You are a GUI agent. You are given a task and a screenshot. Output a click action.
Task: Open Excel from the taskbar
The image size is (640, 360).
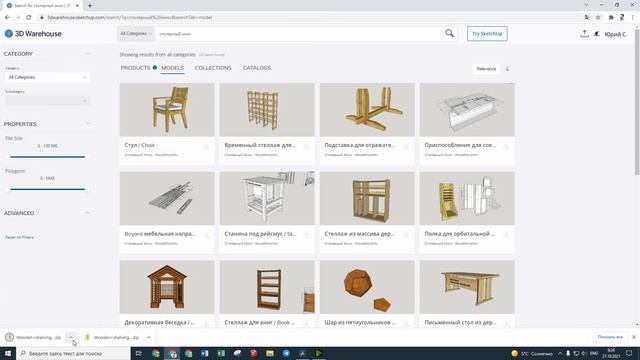pyautogui.click(x=221, y=353)
